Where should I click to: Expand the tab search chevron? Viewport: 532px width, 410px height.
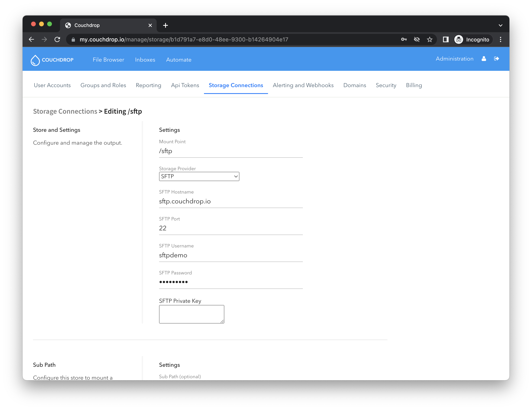pyautogui.click(x=501, y=25)
